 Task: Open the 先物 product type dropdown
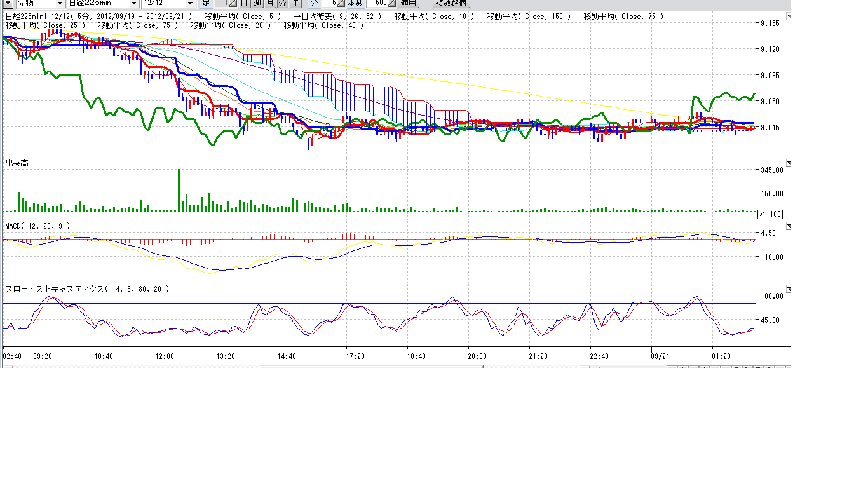tap(61, 3)
